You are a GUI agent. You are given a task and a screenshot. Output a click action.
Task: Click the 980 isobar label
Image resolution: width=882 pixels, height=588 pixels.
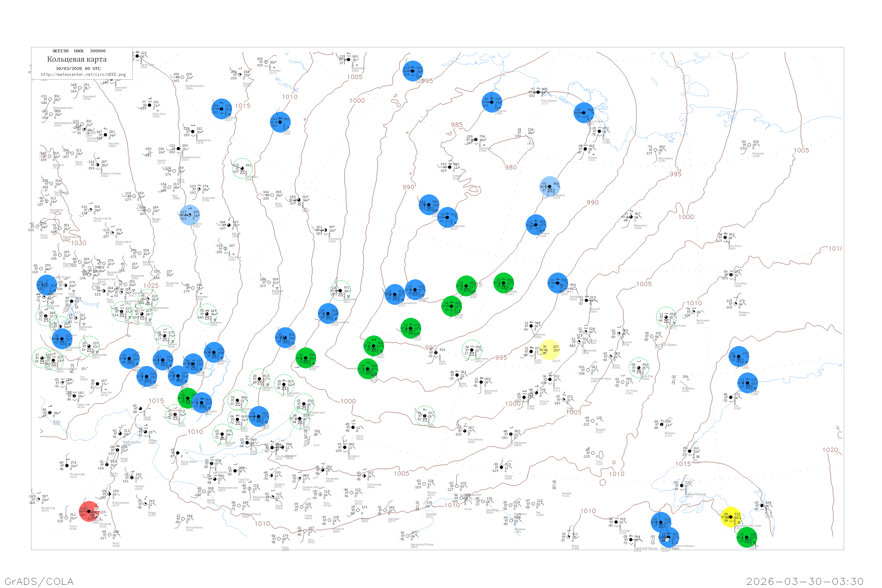(511, 167)
